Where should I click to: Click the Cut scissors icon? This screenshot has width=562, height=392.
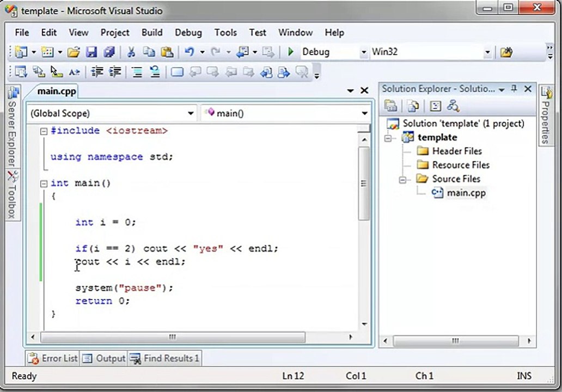(131, 52)
